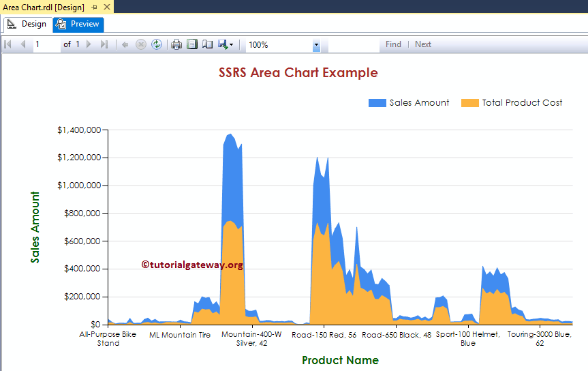Select the Area Chart.rdl document tab
This screenshot has width=588, height=371.
click(44, 7)
